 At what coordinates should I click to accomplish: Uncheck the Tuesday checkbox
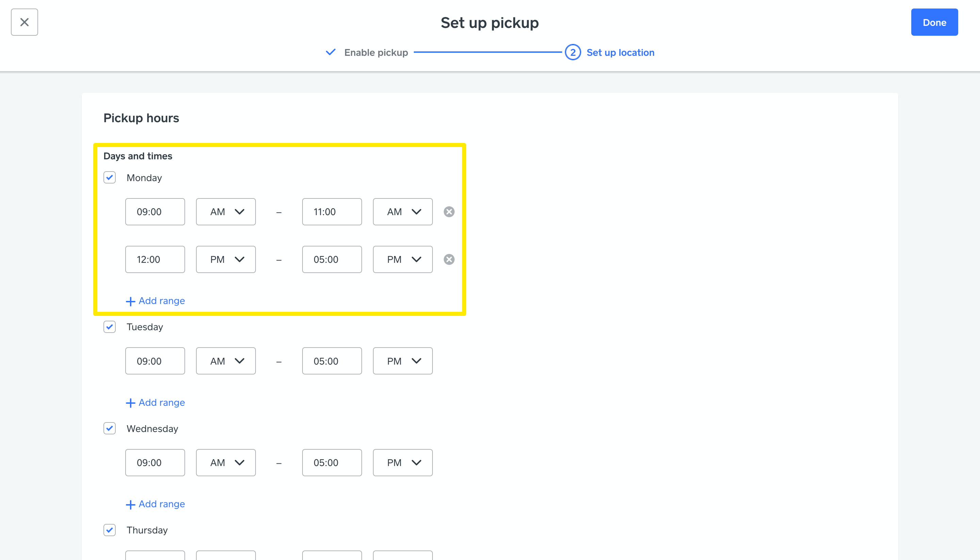point(110,327)
